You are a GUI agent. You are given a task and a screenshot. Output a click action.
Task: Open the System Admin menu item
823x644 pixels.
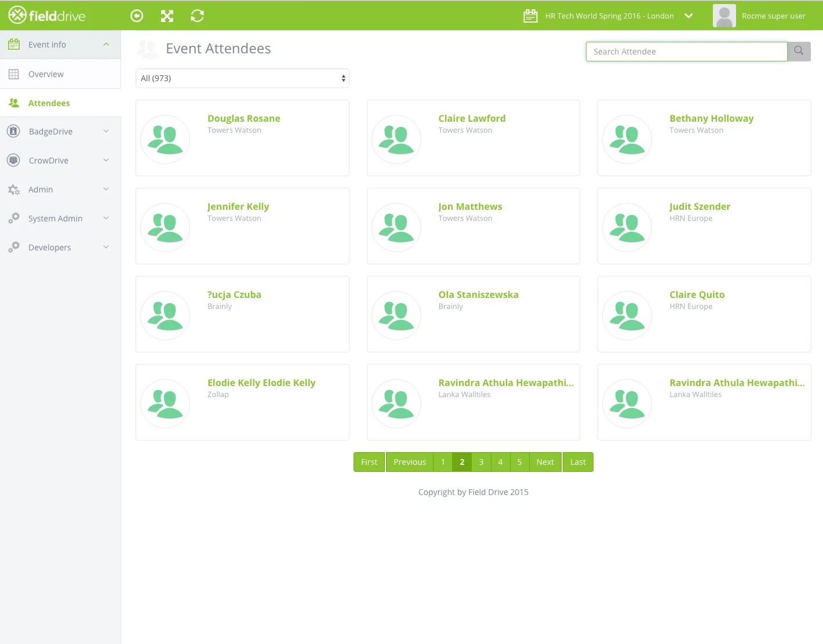60,219
